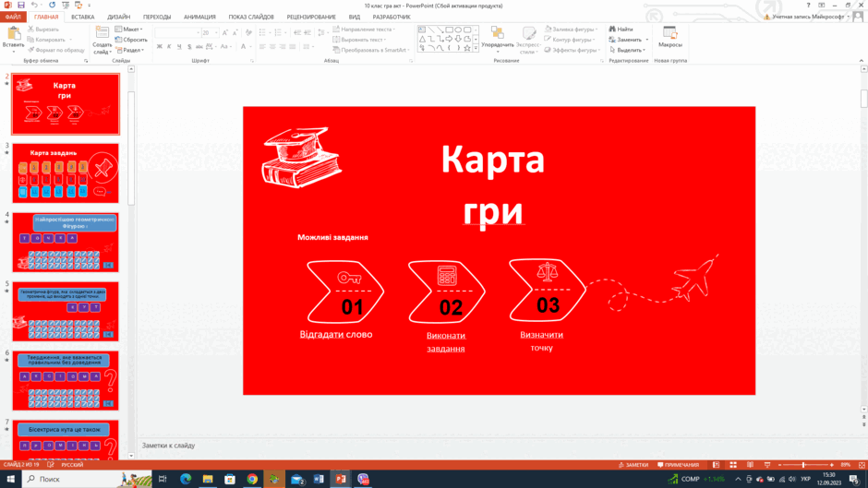Open Учетная запись Майкрософт account menu
The image size is (868, 488).
[x=808, y=17]
